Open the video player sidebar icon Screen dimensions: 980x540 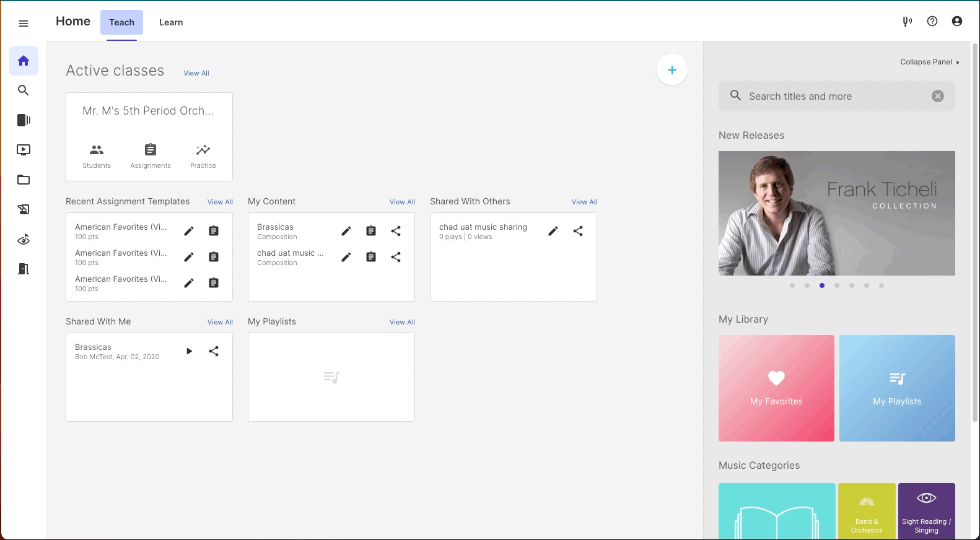pyautogui.click(x=24, y=150)
